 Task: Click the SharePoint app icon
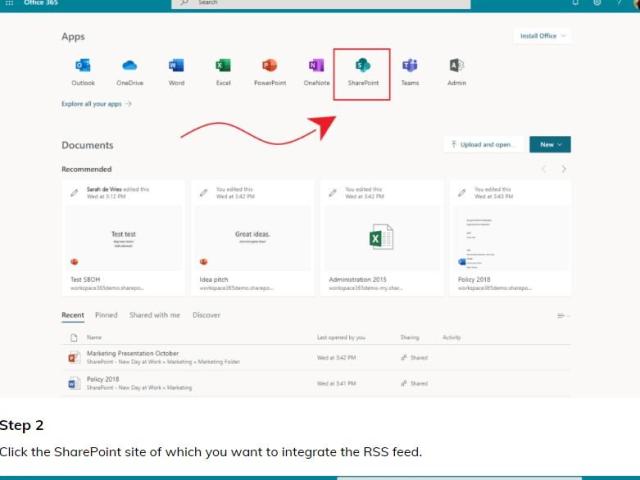(363, 65)
